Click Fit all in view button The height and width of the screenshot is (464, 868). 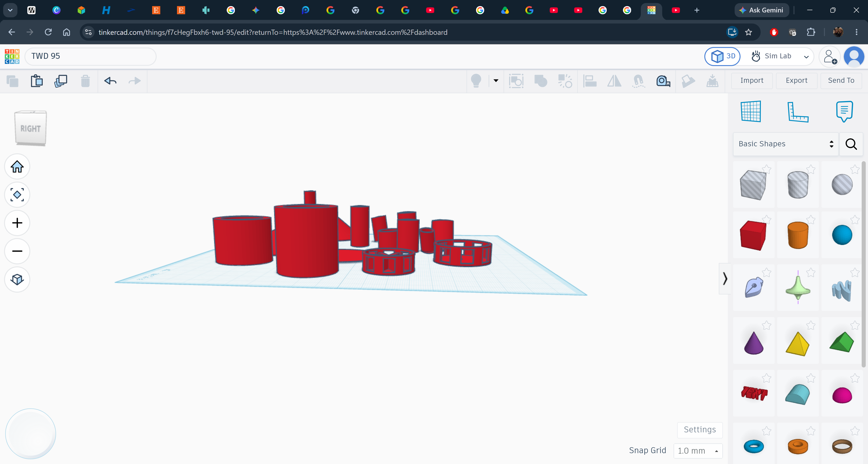click(17, 195)
